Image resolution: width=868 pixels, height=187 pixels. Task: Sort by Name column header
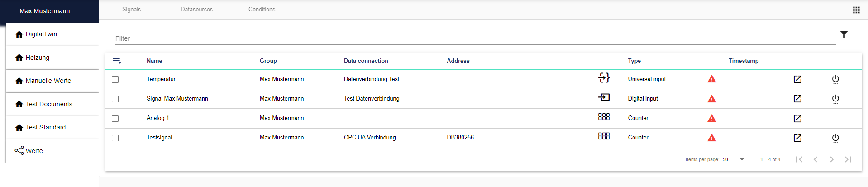(154, 61)
